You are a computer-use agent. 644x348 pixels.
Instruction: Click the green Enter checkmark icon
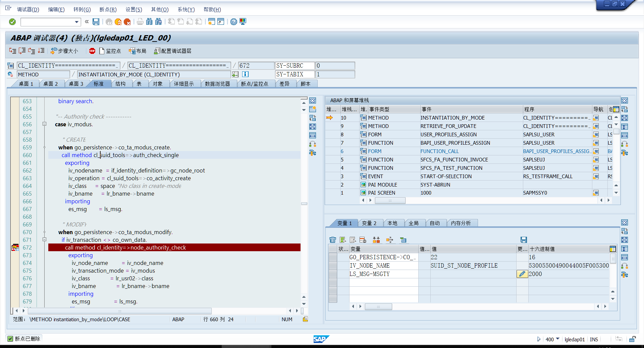coord(12,22)
